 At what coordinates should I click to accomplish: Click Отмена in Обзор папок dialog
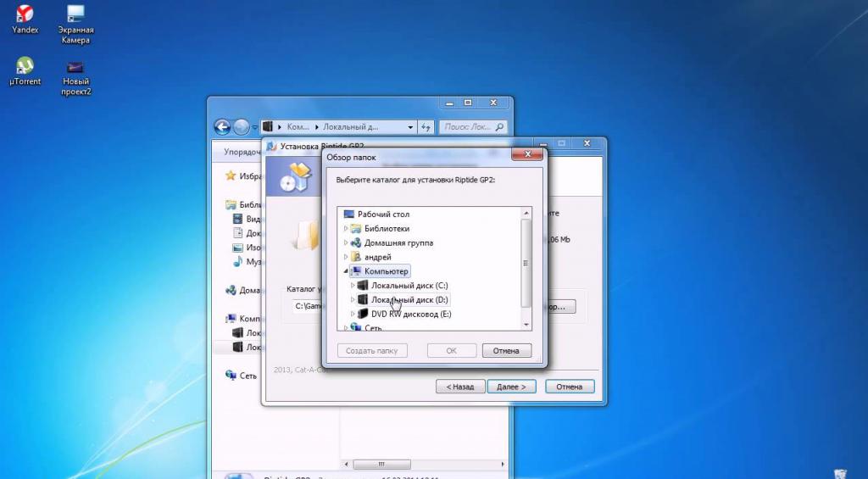pyautogui.click(x=507, y=350)
